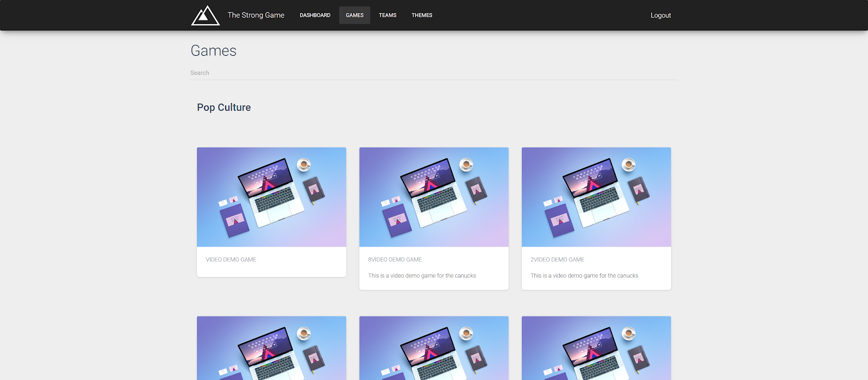Click the triangle logo icon
This screenshot has width=868, height=380.
(x=205, y=16)
